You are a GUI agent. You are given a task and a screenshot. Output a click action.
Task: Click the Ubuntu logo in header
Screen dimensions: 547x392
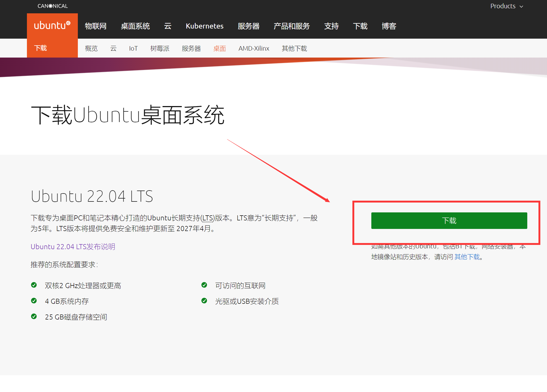point(52,26)
